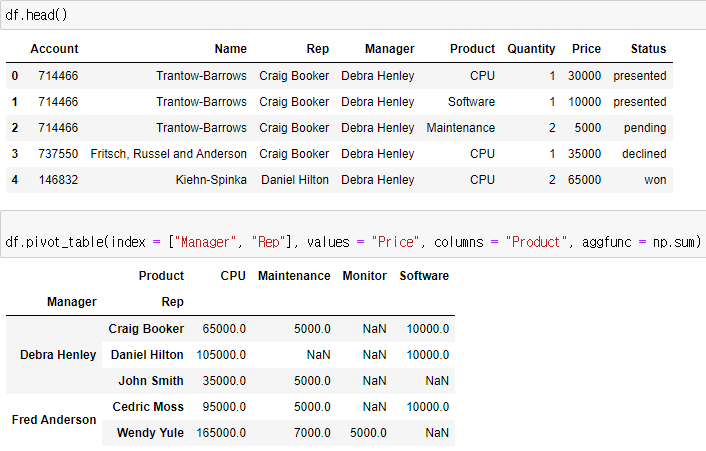Click the Daniel Hilton pivot row label
The width and height of the screenshot is (706, 451).
pyautogui.click(x=147, y=355)
